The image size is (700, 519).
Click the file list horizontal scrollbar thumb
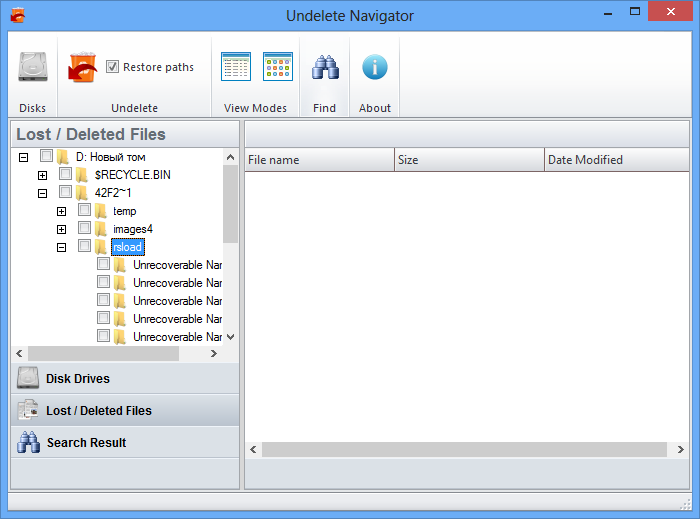tap(464, 449)
